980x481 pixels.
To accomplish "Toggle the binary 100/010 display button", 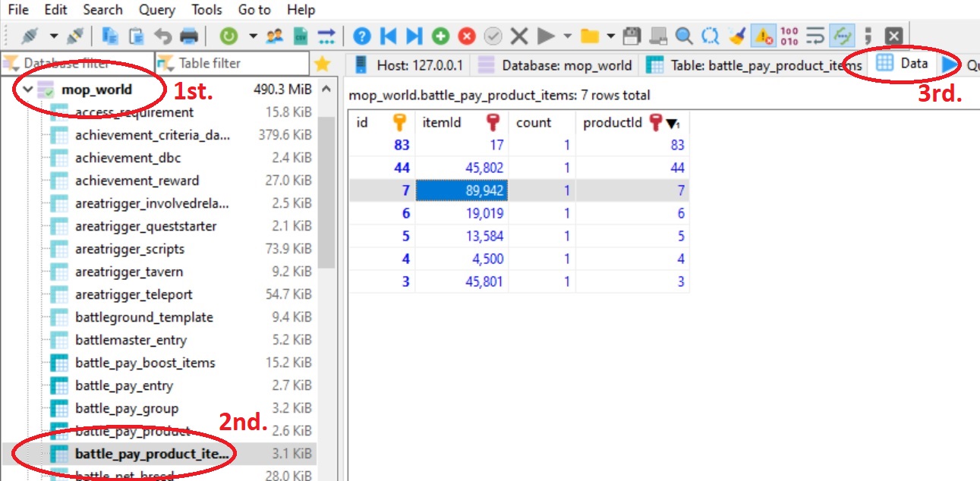I will tap(789, 36).
